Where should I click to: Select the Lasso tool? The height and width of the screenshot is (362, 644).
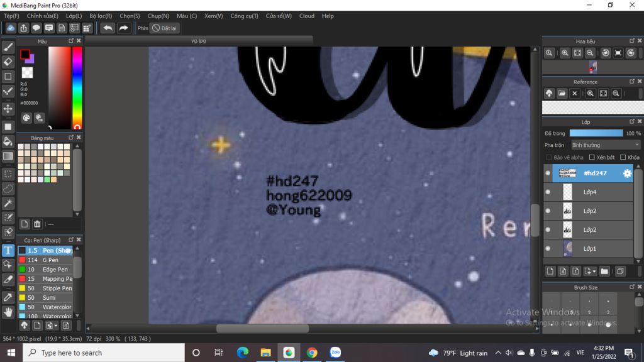[x=8, y=189]
